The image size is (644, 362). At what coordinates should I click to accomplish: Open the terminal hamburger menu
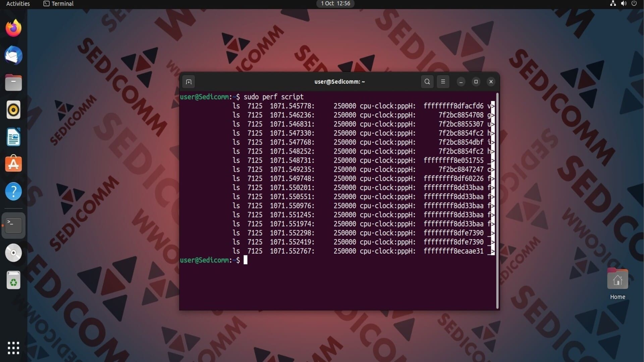click(x=443, y=81)
